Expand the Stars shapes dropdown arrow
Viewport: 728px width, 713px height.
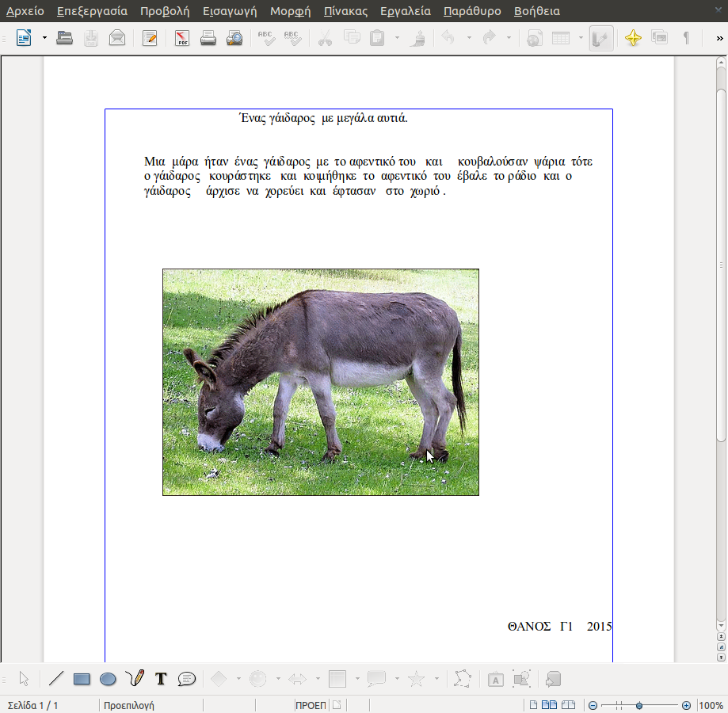436,679
